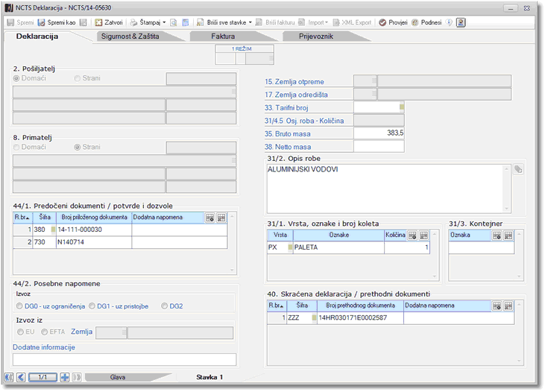Delete row in Kontejner table
This screenshot has width=545, height=392.
[508, 235]
